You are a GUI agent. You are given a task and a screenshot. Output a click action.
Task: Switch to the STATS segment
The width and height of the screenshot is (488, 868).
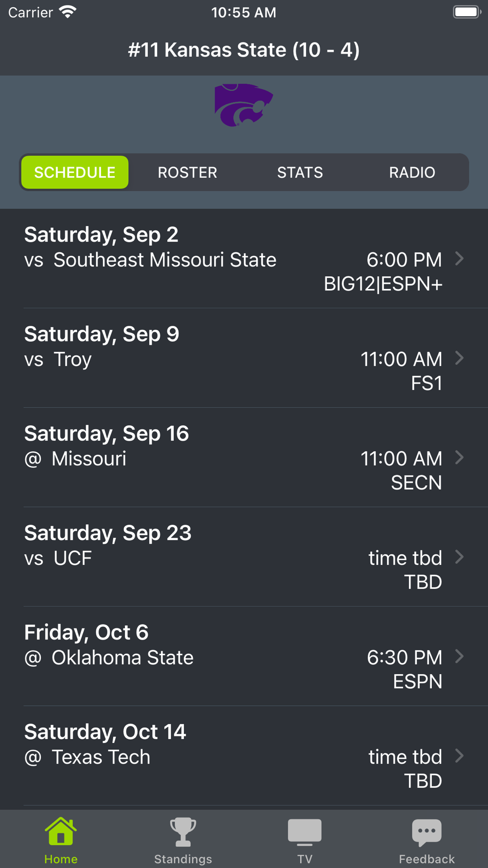[x=300, y=172]
